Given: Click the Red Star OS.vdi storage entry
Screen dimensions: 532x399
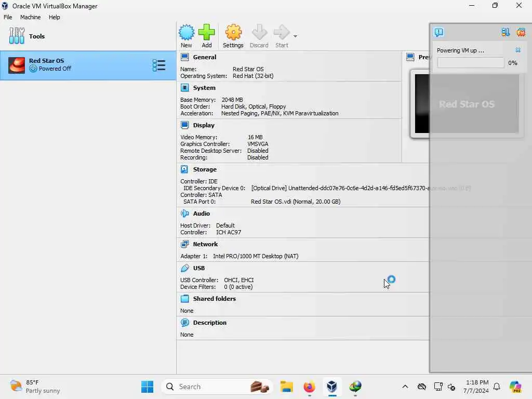Looking at the screenshot, I should click(x=296, y=202).
